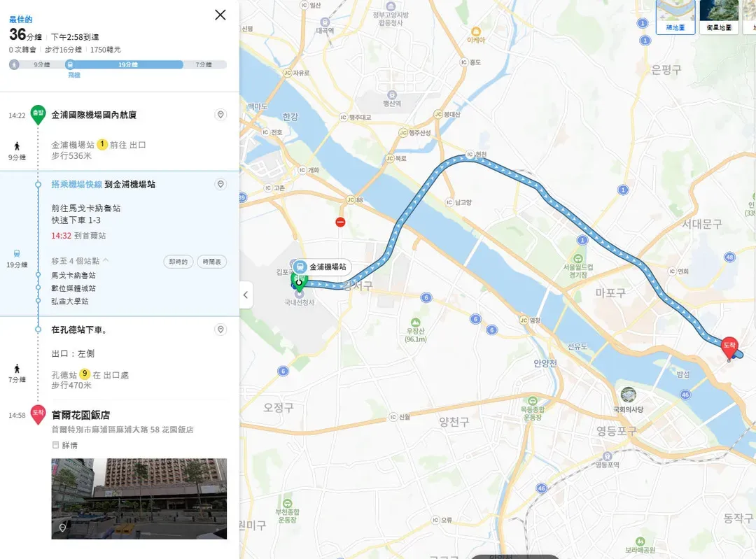
Task: Click the red no-entry marker on the map
Action: [x=340, y=222]
